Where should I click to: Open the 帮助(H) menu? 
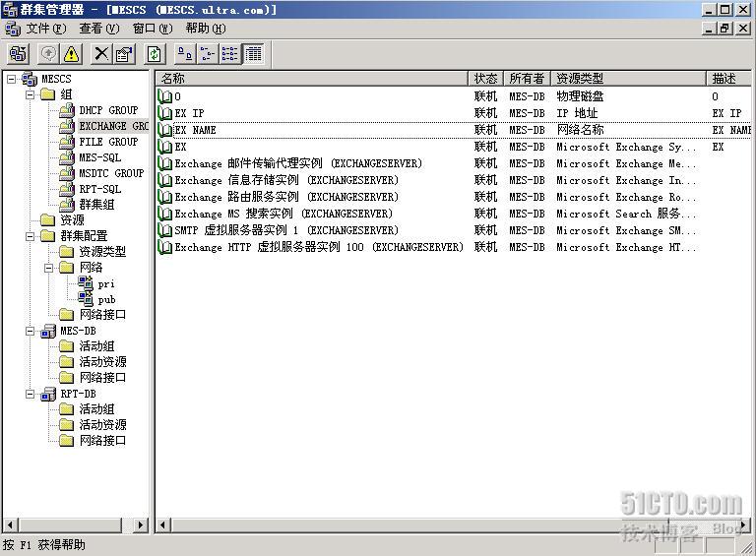[x=206, y=29]
